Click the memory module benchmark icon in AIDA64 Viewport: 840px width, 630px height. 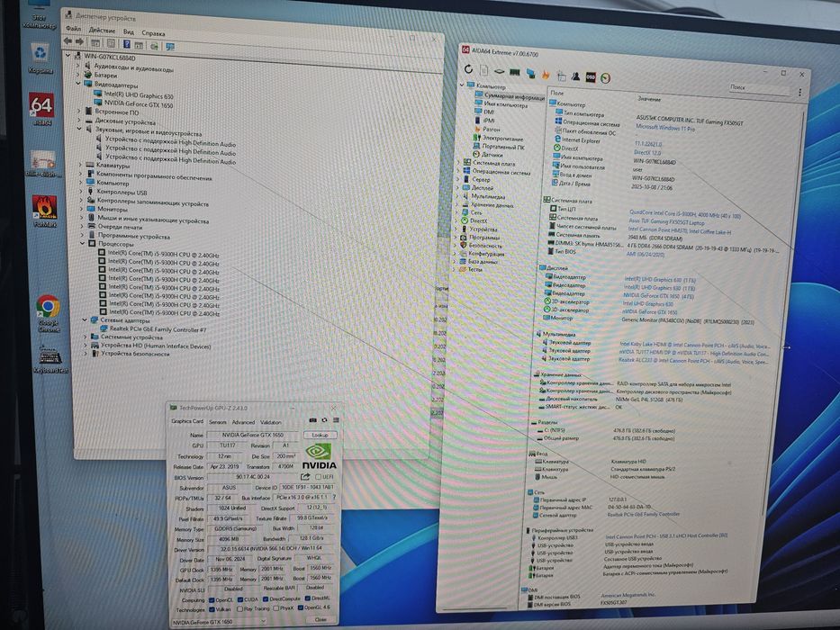point(514,72)
